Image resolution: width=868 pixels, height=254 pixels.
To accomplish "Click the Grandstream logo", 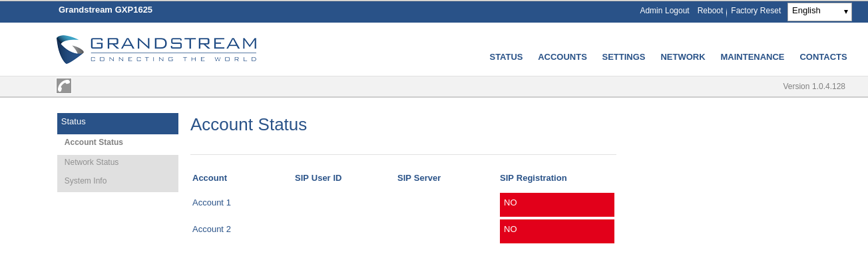I will pos(156,50).
